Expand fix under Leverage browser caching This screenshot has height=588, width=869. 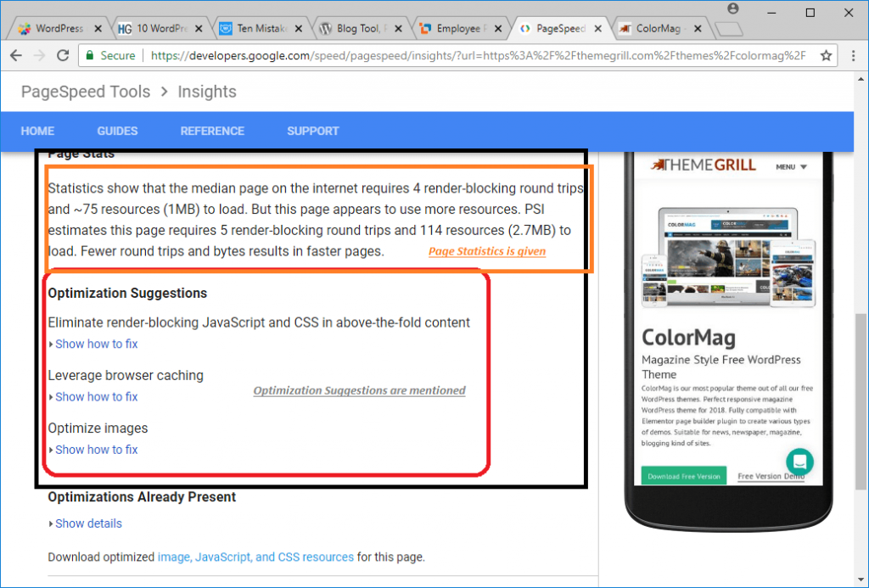pos(96,396)
